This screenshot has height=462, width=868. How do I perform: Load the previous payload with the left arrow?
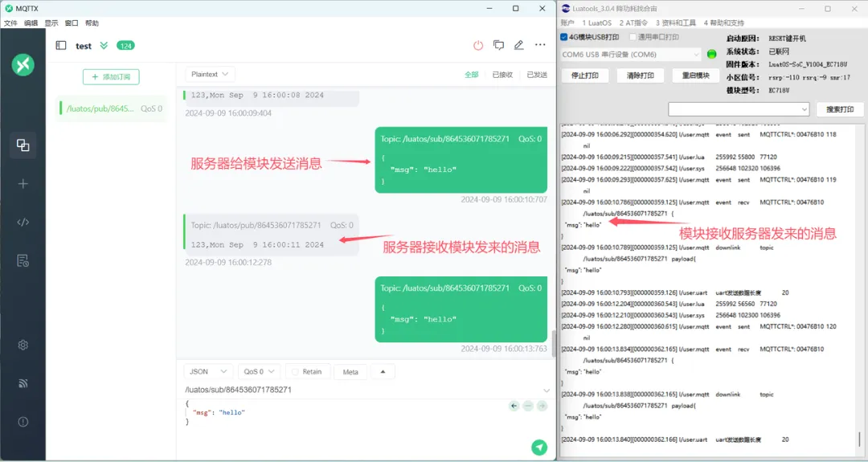coord(514,406)
